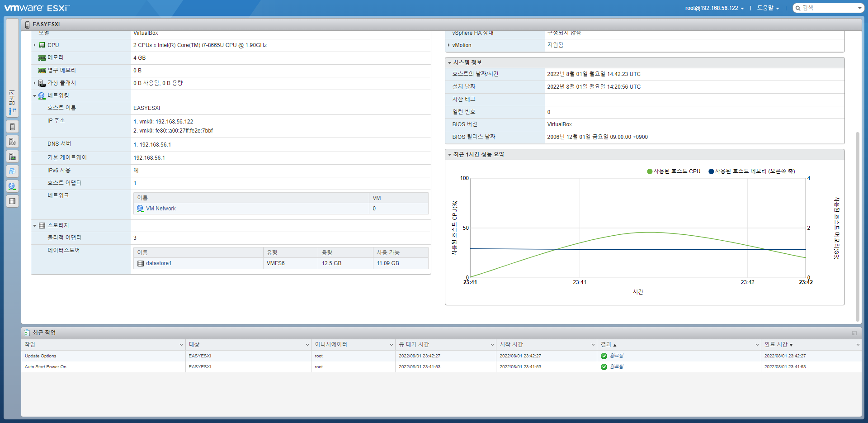The width and height of the screenshot is (868, 423).
Task: Click the host icon beside EASYESXI title
Action: (28, 24)
